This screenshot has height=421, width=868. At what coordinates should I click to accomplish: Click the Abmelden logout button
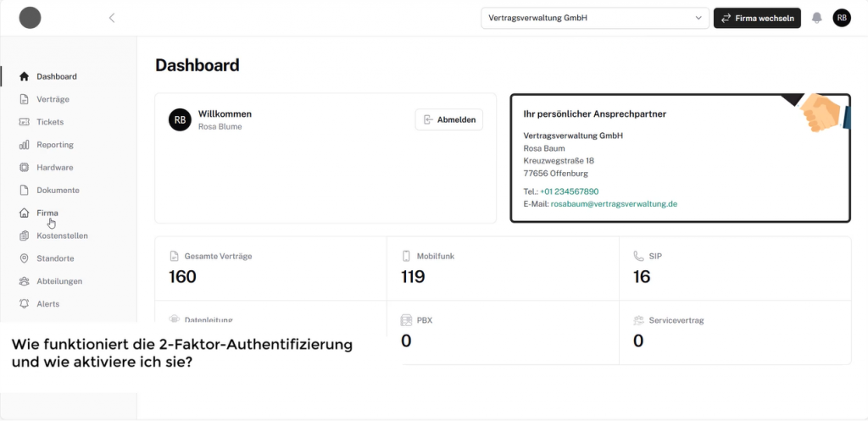(448, 120)
